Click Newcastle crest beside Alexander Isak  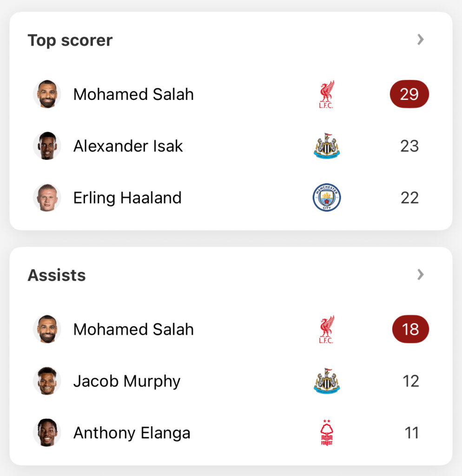pyautogui.click(x=327, y=145)
